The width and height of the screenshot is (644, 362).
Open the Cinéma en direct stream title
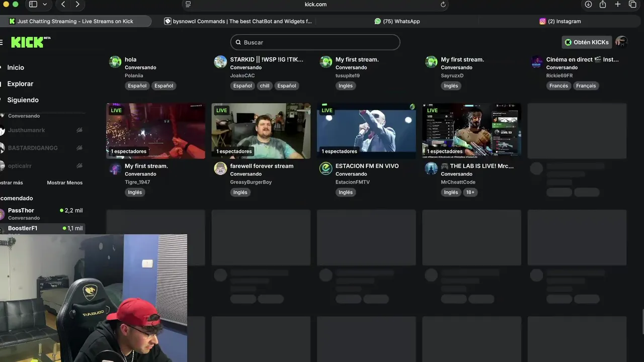point(583,59)
